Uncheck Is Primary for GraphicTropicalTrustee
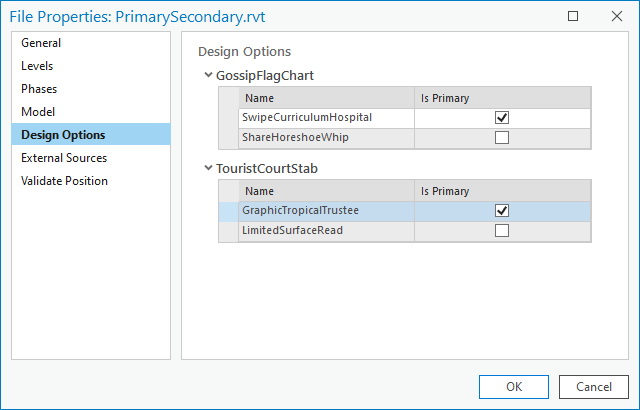This screenshot has height=410, width=640. point(502,211)
